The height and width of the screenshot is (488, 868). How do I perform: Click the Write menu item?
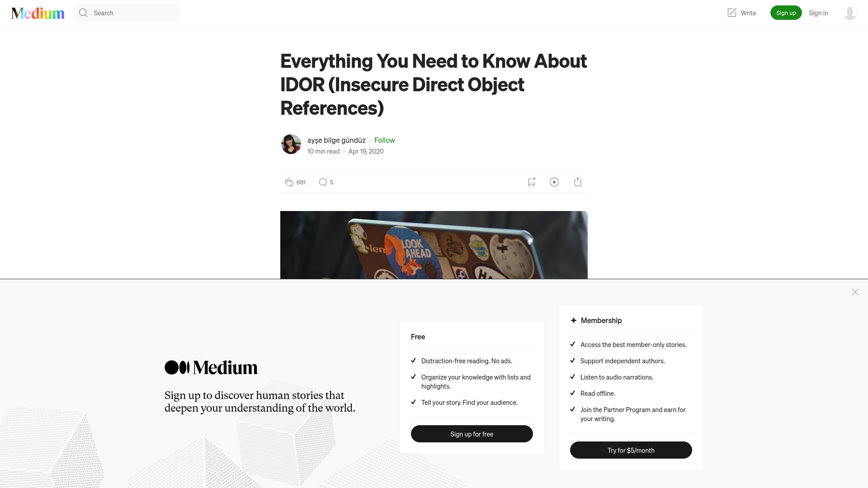point(741,13)
